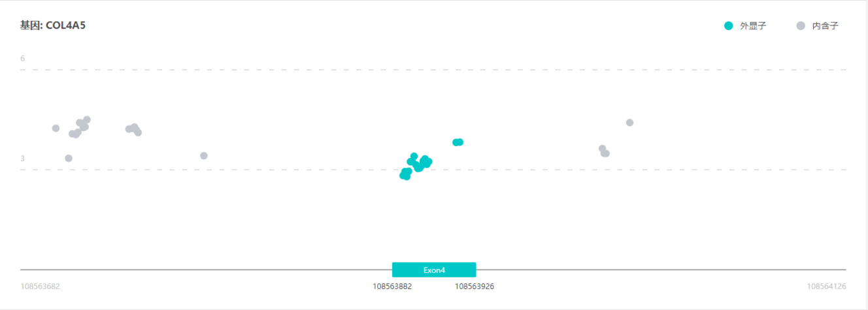Click the y-axis label 6
The image size is (868, 310).
(x=22, y=59)
